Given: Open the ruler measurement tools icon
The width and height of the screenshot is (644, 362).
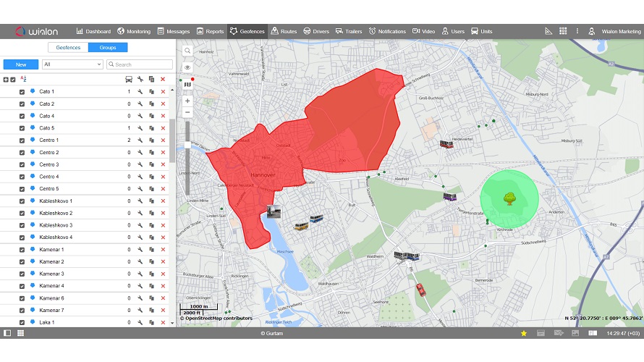Looking at the screenshot, I should click(548, 31).
